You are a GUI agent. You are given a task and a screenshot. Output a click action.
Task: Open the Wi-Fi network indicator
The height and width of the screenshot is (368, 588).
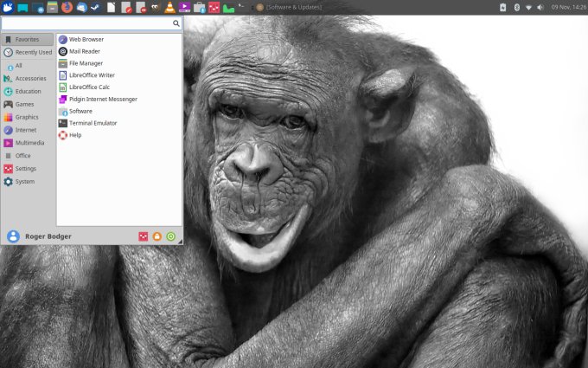(528, 7)
